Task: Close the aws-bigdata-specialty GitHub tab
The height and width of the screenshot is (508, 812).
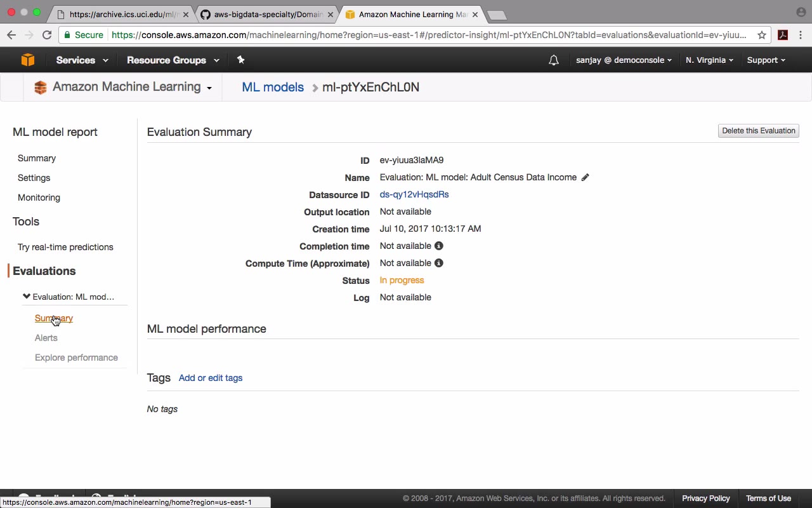Action: 330,15
